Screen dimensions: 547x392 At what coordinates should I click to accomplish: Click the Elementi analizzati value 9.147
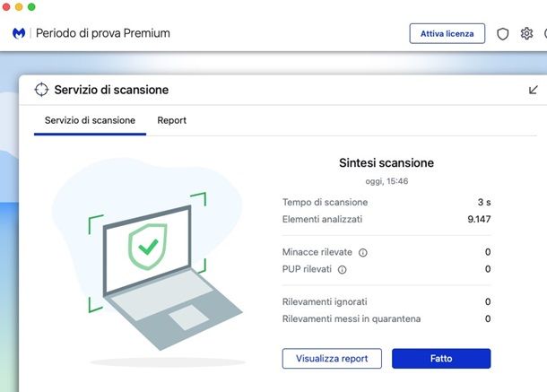[x=479, y=219]
